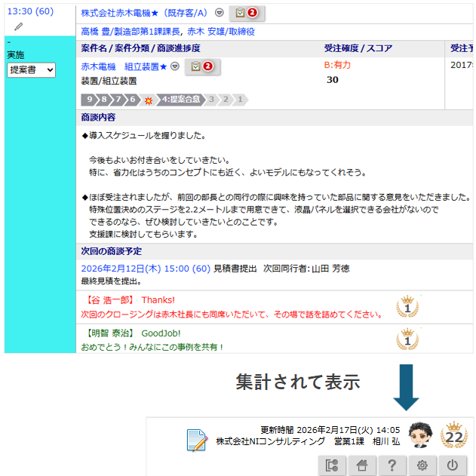Screen dimensions: 476x476
Task: Click the crown badge showing 22
Action: 453,435
